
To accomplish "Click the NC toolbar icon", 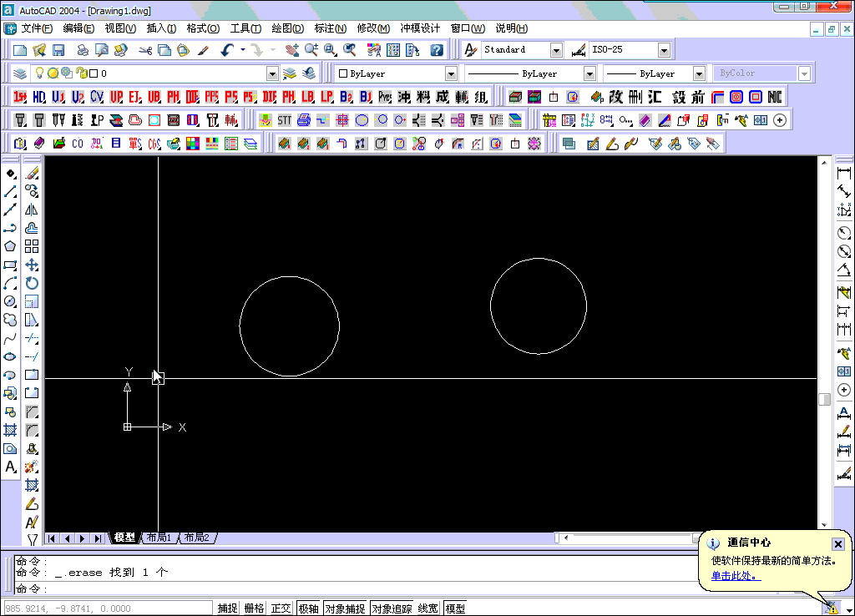I will (x=775, y=97).
